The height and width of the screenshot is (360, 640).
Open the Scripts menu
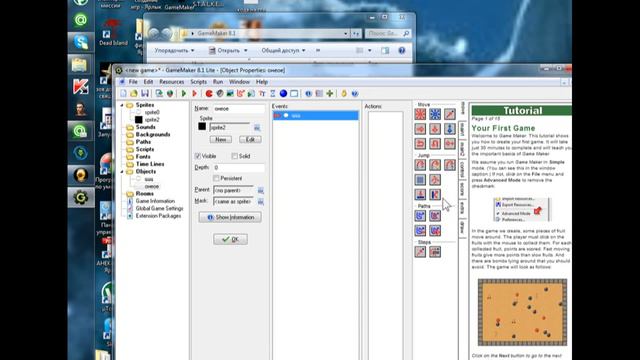point(198,82)
